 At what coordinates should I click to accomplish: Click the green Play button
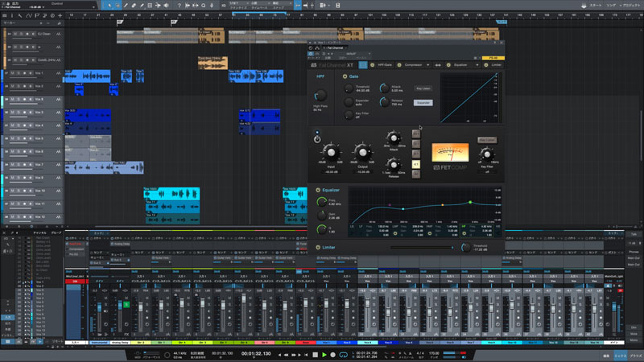[x=324, y=355]
